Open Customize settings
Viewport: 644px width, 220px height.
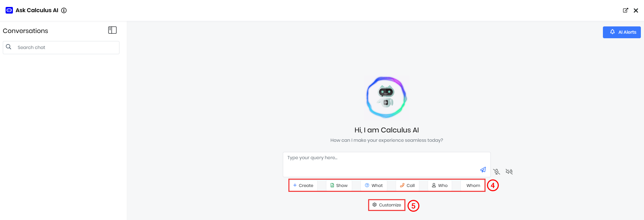click(x=387, y=205)
